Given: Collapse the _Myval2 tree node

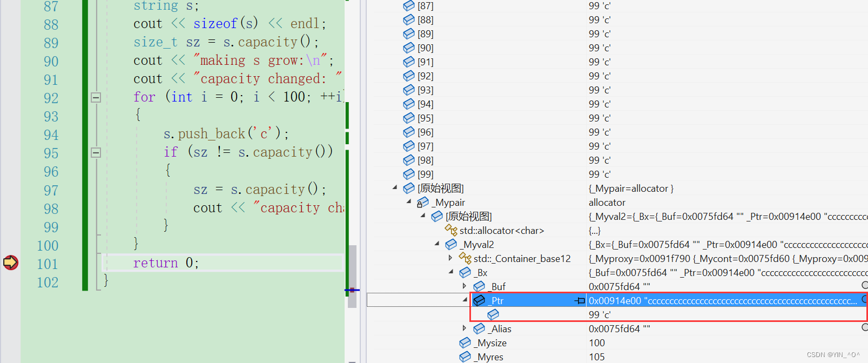Looking at the screenshot, I should (437, 244).
